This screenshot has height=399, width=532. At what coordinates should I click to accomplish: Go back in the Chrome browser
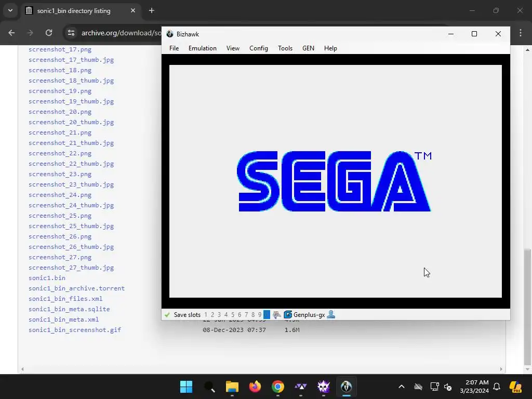(11, 33)
